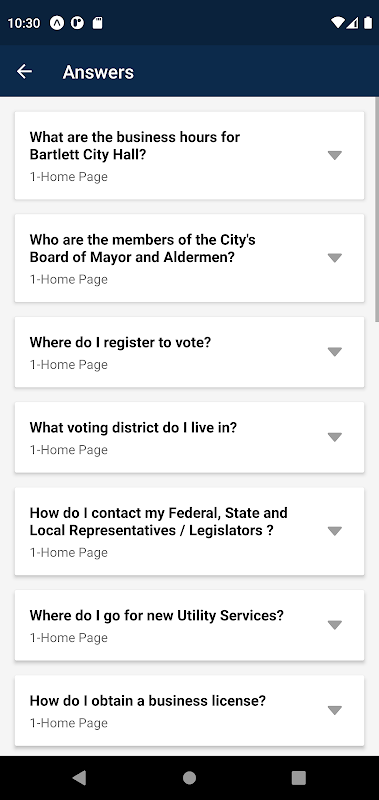Tap the Android home circle button
This screenshot has width=379, height=800.
click(189, 778)
